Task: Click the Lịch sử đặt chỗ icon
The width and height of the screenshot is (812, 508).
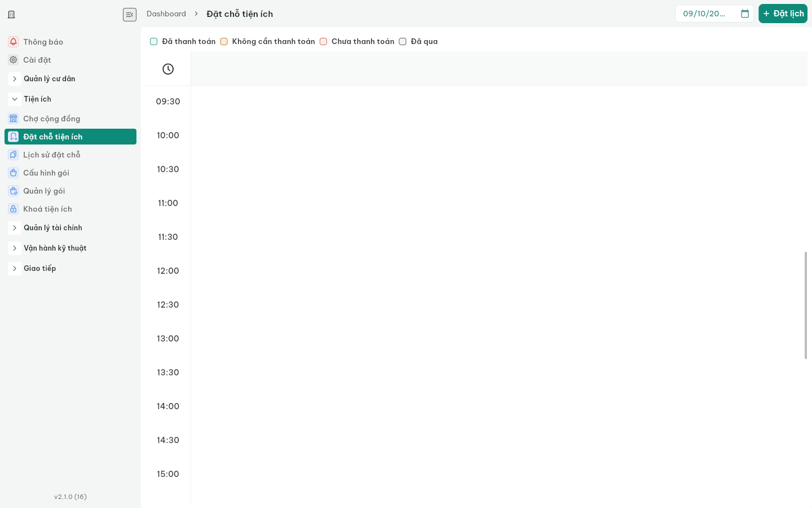Action: [14, 155]
